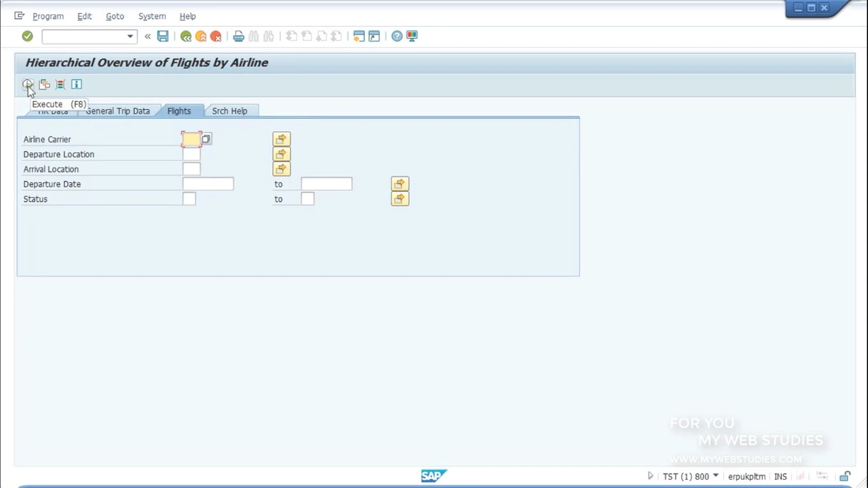Click the Print icon in toolbar
868x488 pixels.
(x=238, y=36)
